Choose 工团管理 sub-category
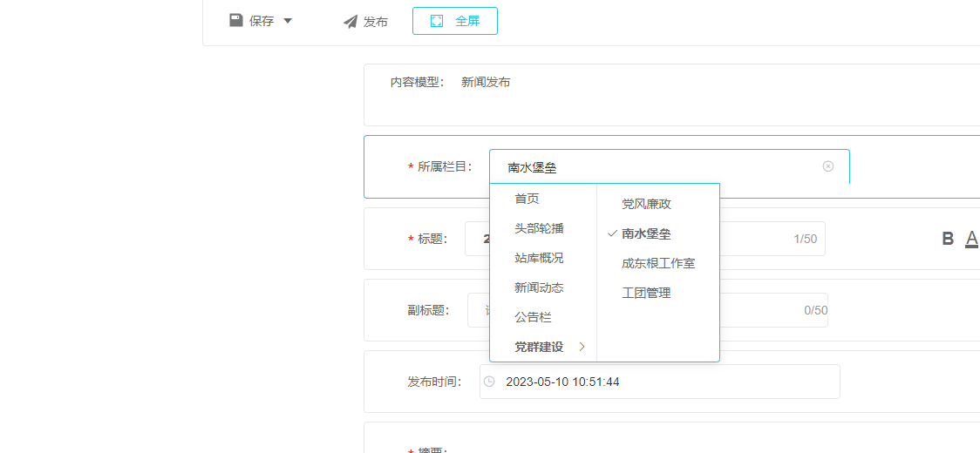This screenshot has width=980, height=453. 646,293
